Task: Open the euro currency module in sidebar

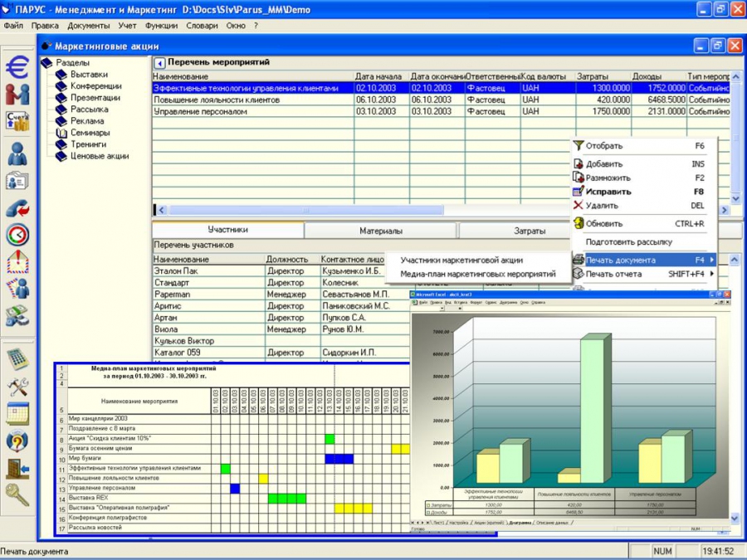Action: 17,66
